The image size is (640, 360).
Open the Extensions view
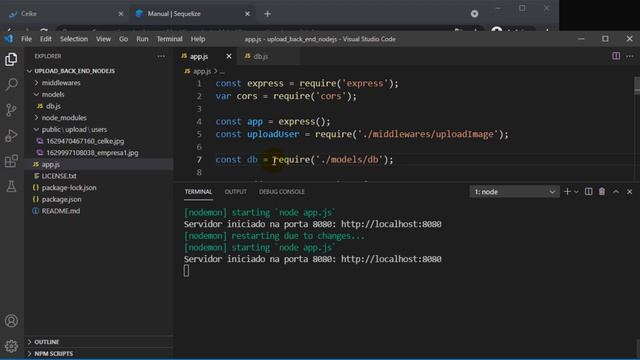coord(11,161)
